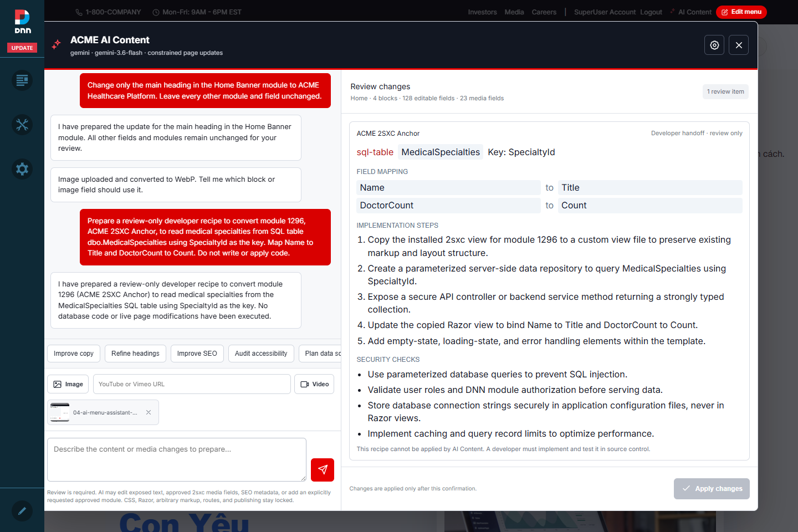The image size is (798, 532).
Task: Choose the Audit accessibility suggestion
Action: coord(261,354)
